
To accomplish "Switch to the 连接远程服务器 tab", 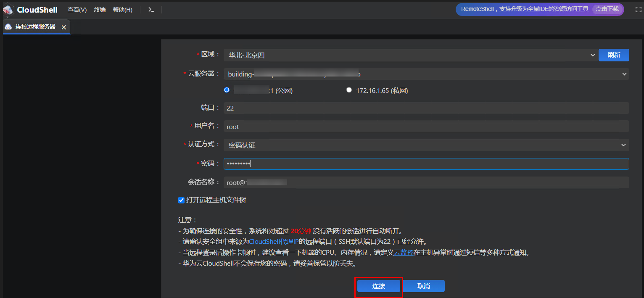I will click(x=36, y=27).
